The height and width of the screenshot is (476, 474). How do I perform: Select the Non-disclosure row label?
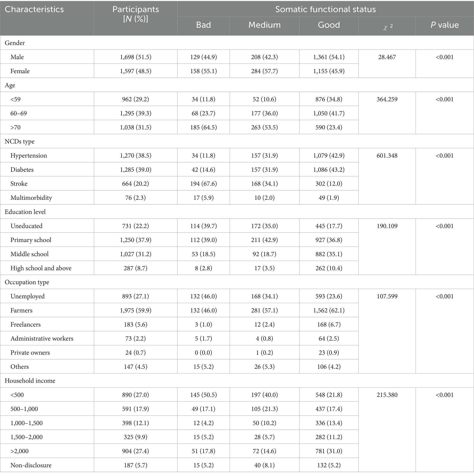point(31,465)
